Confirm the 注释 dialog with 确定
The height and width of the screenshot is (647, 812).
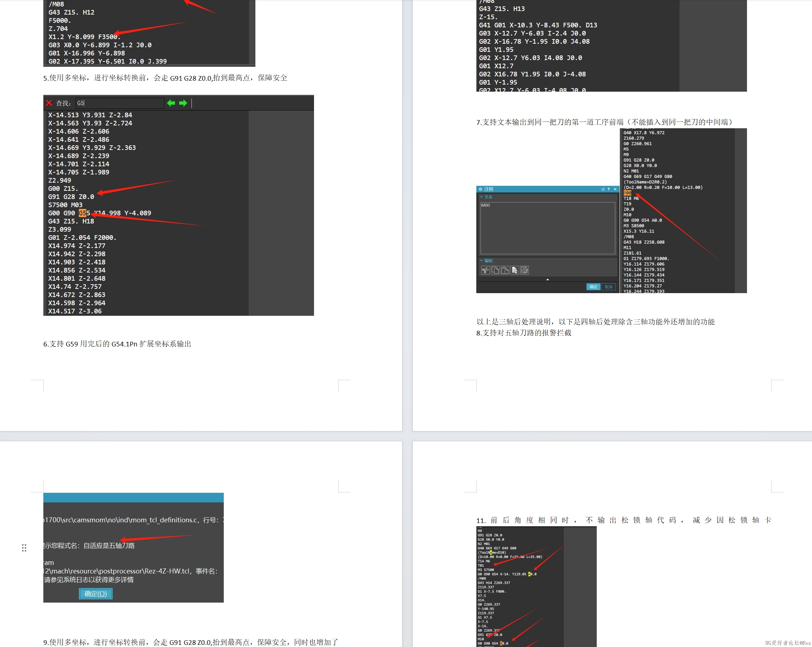click(x=593, y=287)
